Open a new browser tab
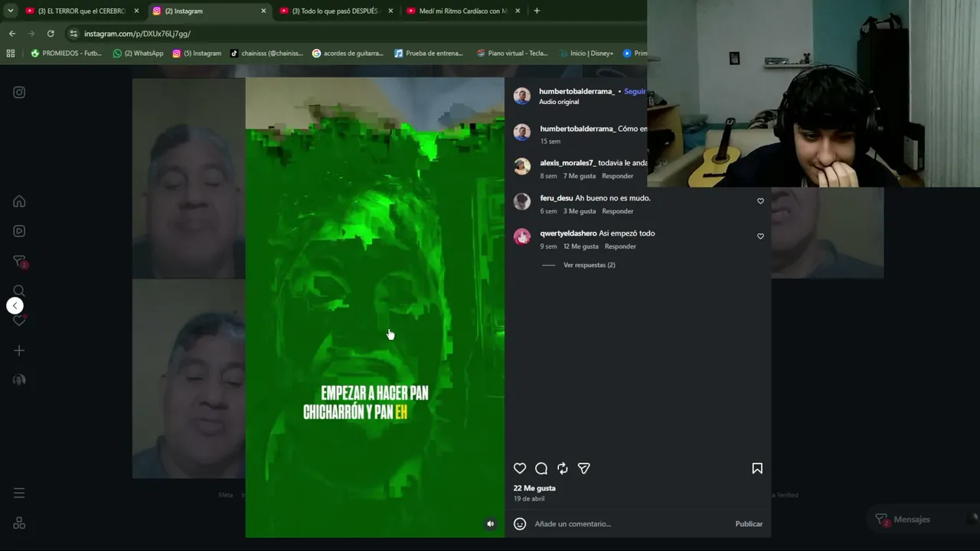The width and height of the screenshot is (980, 551). coord(537,11)
